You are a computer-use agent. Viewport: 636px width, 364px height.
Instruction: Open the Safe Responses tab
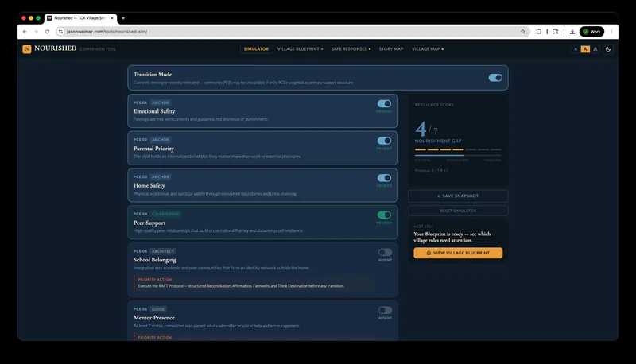point(351,49)
